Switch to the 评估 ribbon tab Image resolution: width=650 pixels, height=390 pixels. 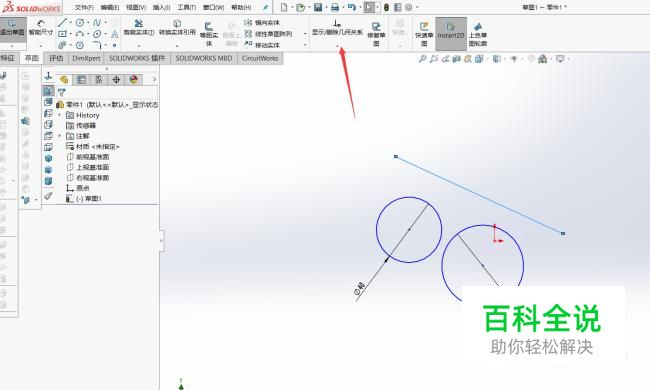point(56,58)
